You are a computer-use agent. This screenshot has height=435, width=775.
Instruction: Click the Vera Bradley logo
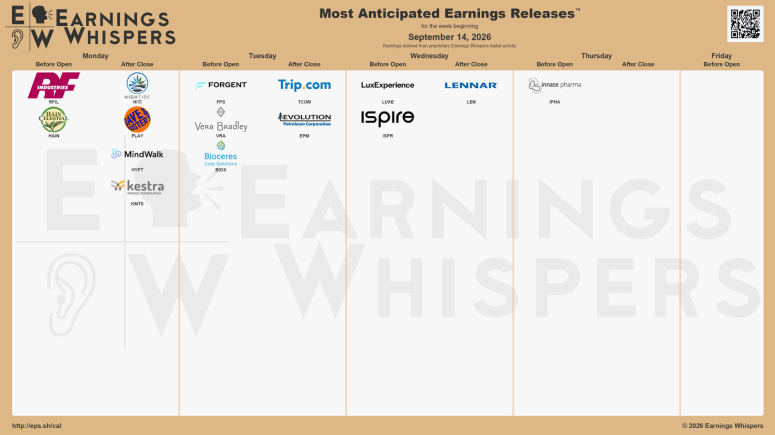[x=221, y=120]
